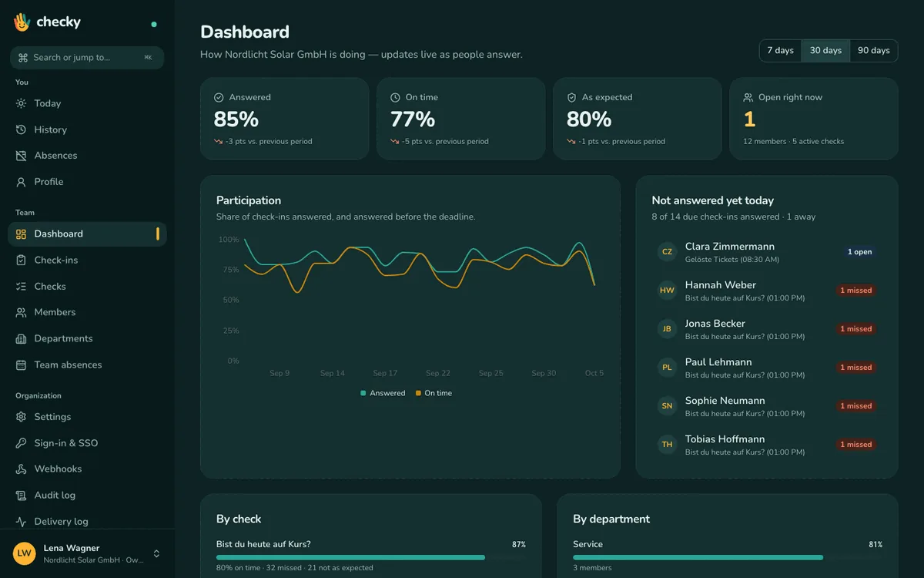
Task: Select Sophie Neumann in not answered list
Action: tap(767, 406)
